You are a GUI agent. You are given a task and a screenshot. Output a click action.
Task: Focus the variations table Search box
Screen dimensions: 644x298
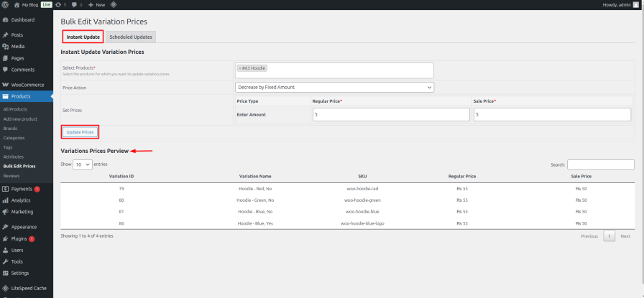pos(600,164)
